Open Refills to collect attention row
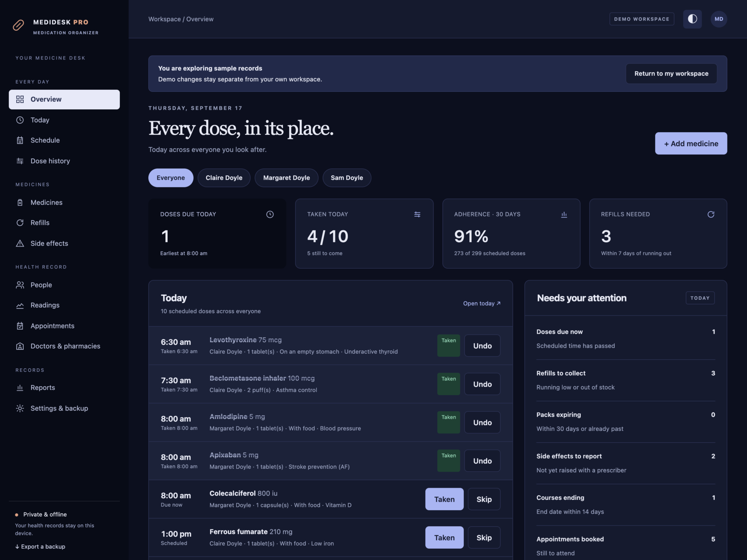Image resolution: width=747 pixels, height=560 pixels. 626,380
